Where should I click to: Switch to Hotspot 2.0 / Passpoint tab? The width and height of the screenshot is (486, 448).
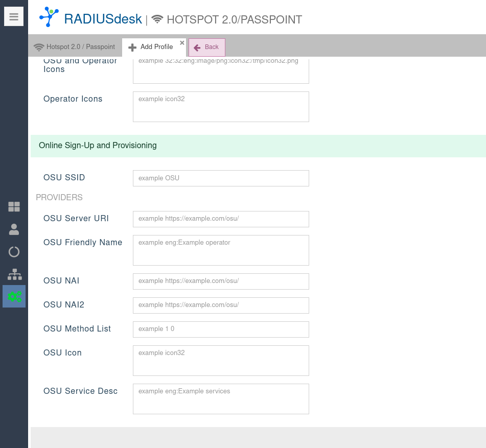pyautogui.click(x=75, y=47)
